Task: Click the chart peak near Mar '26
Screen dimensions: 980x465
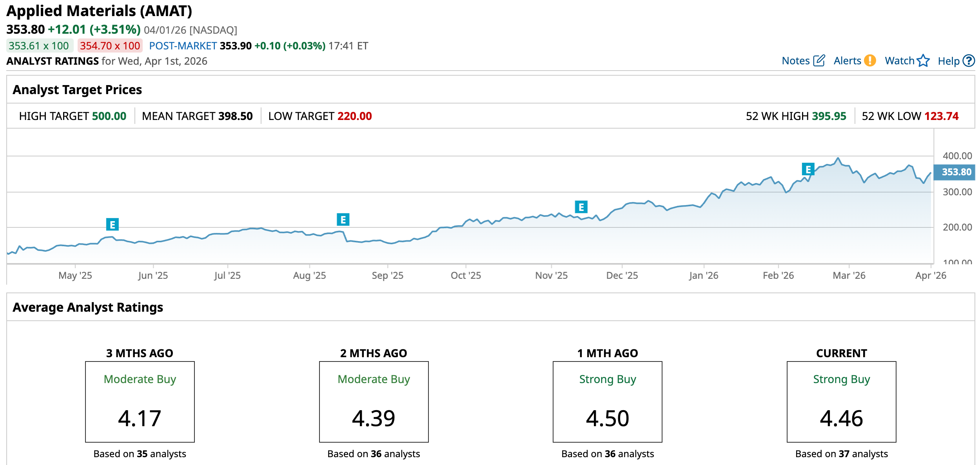Action: [838, 158]
